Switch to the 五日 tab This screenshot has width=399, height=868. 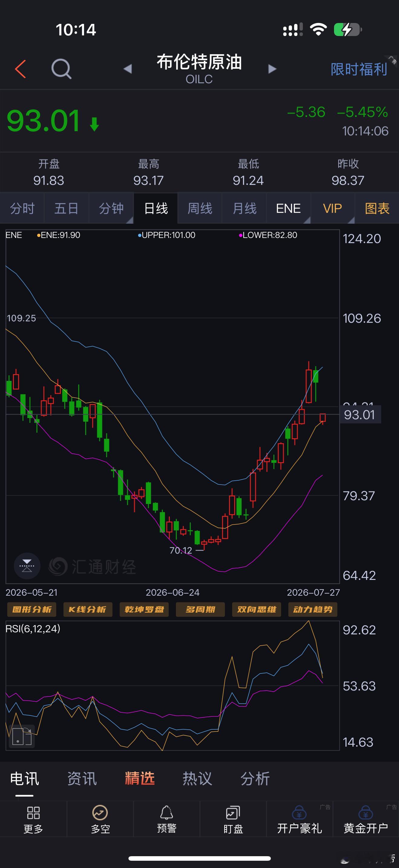coord(66,208)
